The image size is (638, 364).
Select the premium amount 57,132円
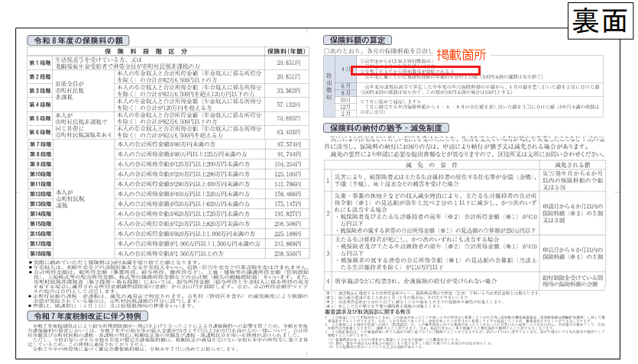[x=289, y=105]
